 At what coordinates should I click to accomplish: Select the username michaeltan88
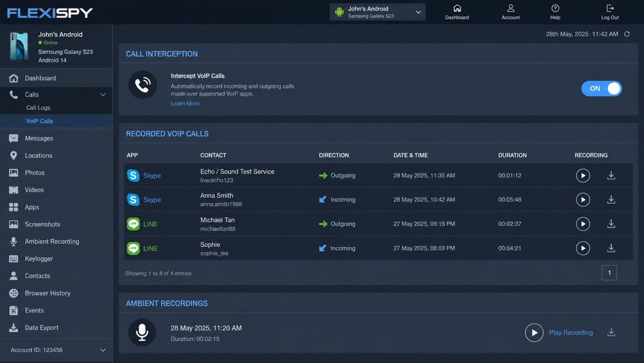pyautogui.click(x=218, y=229)
